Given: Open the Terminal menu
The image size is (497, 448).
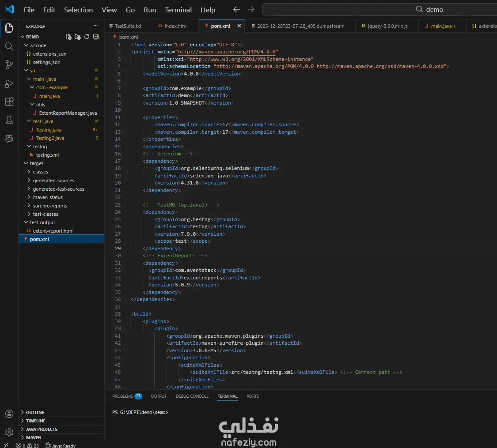Looking at the screenshot, I should click(x=178, y=10).
